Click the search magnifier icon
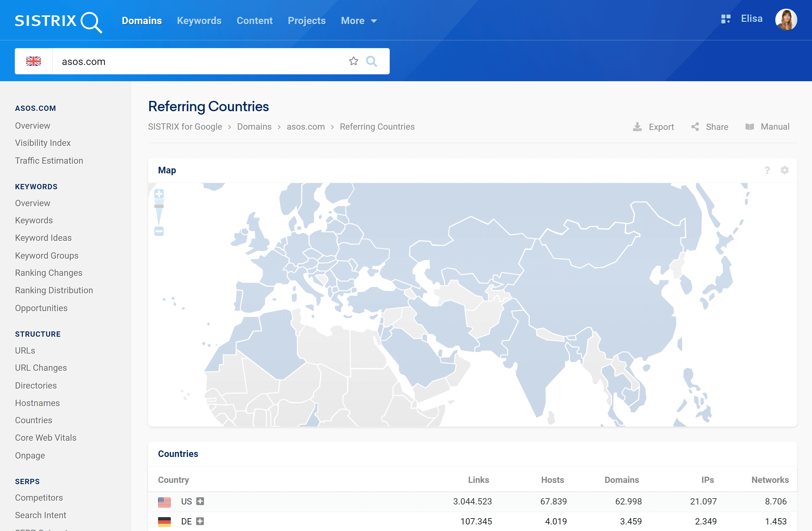Image resolution: width=812 pixels, height=531 pixels. point(372,62)
